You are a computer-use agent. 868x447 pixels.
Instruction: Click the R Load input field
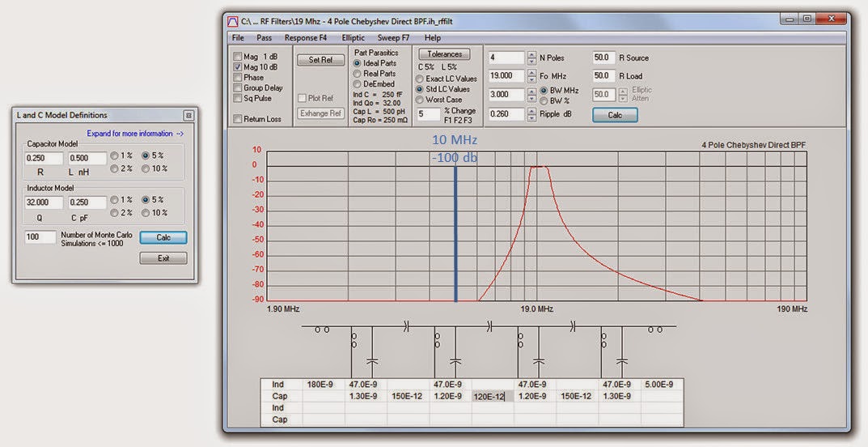coord(603,76)
